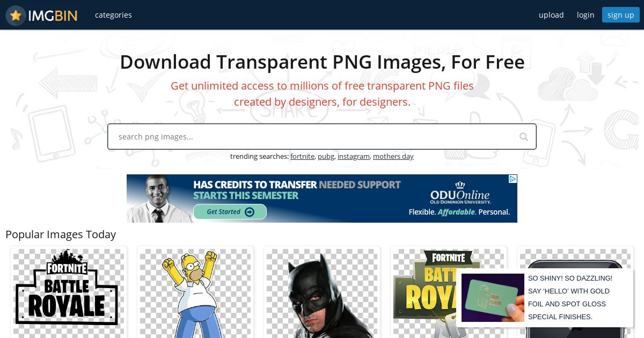Click the arrow icon on the Get Started button
Image resolution: width=644 pixels, height=338 pixels.
click(x=250, y=212)
